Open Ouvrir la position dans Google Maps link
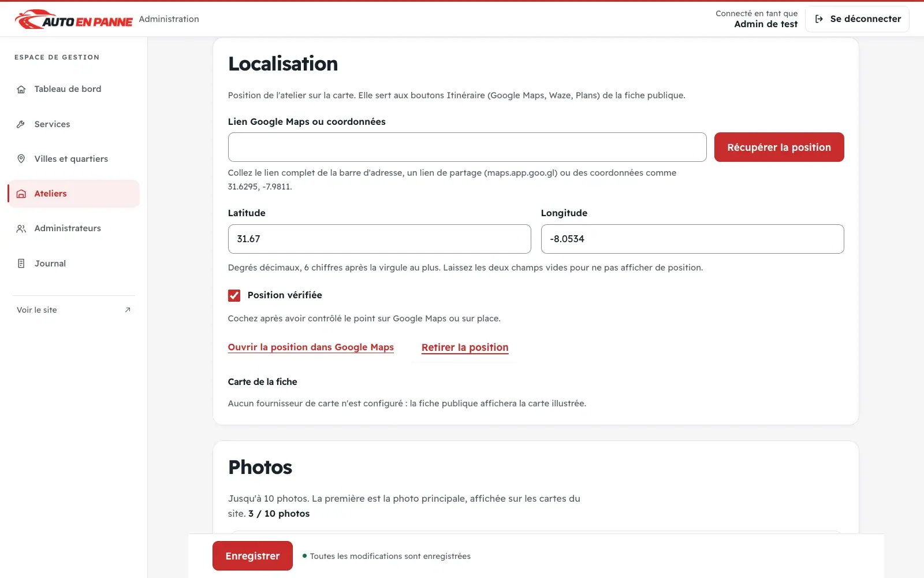 [311, 347]
